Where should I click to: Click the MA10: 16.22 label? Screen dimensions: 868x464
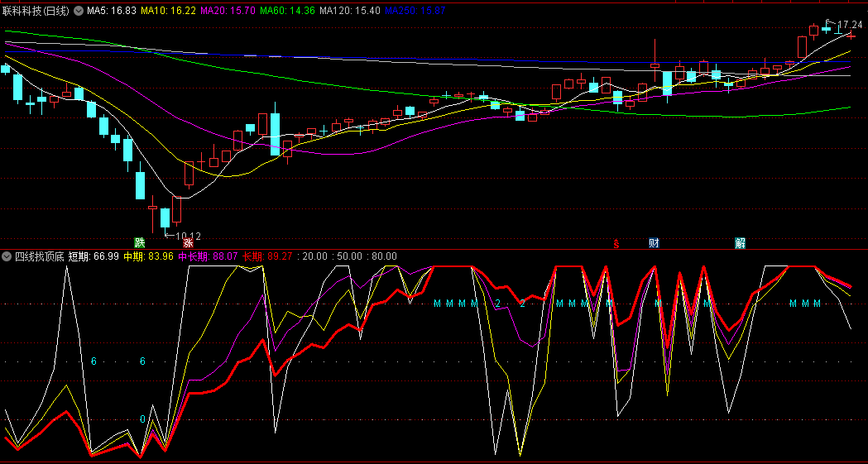[168, 11]
